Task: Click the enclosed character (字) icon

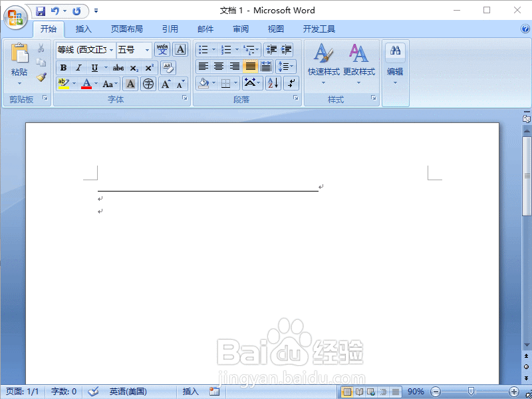Action: click(148, 84)
